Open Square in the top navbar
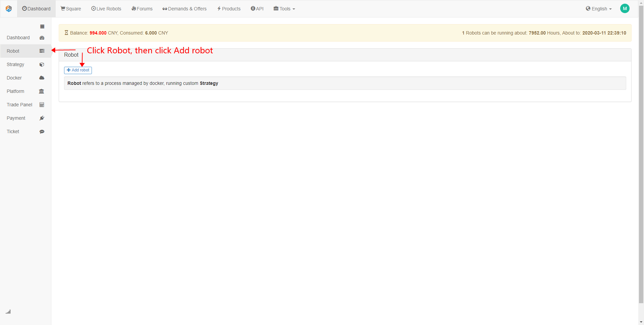 click(71, 9)
